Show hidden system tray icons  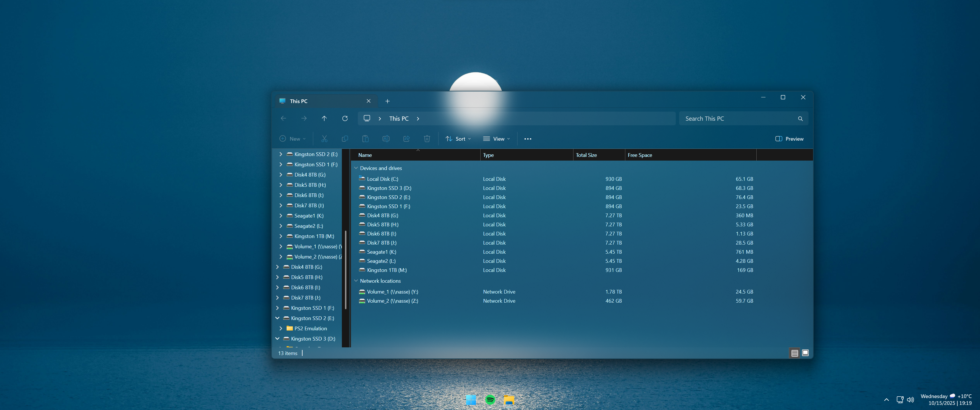point(886,400)
